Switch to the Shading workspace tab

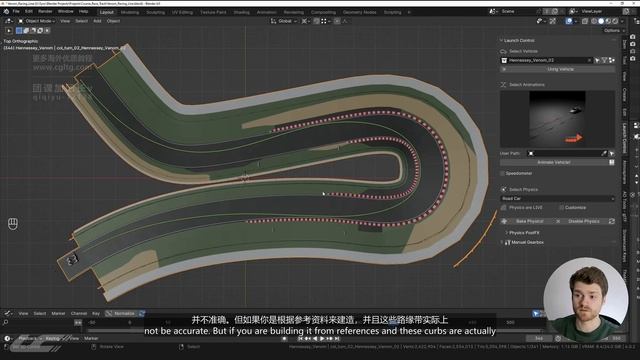coord(242,12)
